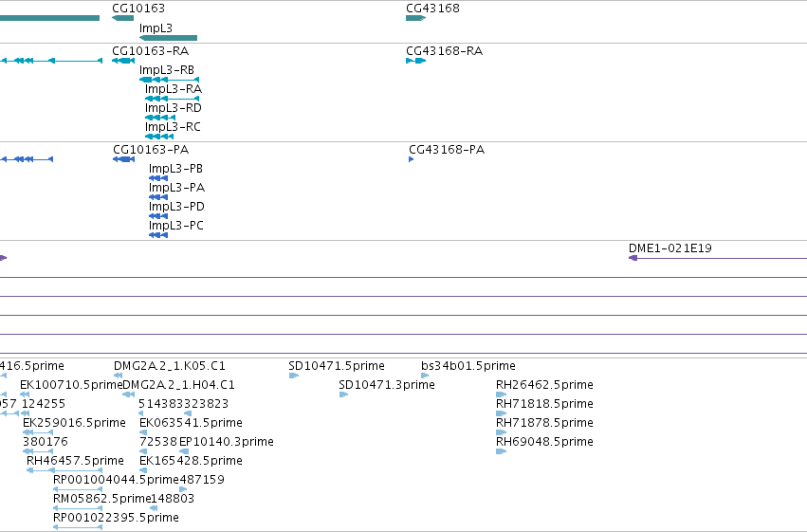Select protein ImpL3-PA
Screen dimensions: 807x532
(x=176, y=188)
